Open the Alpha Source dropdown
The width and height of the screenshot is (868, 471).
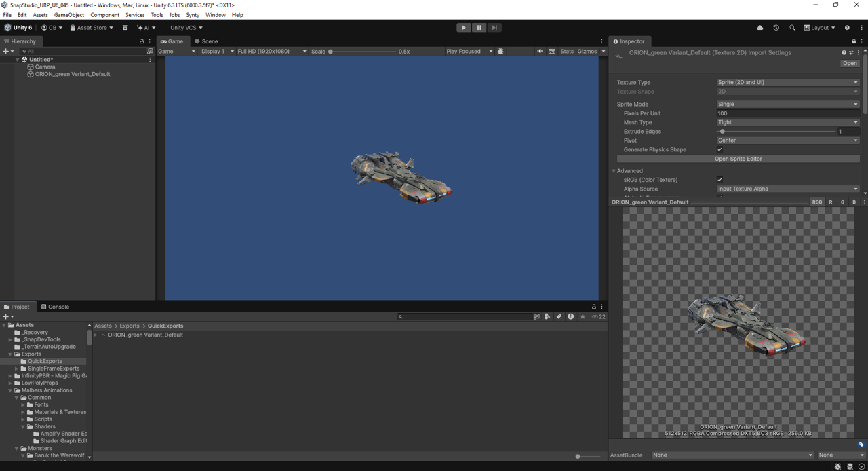pos(788,189)
